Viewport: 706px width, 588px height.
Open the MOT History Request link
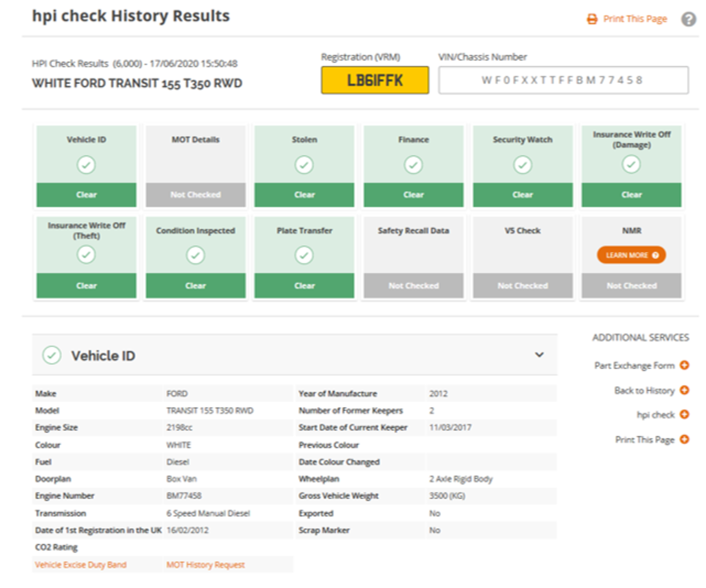[x=205, y=564]
